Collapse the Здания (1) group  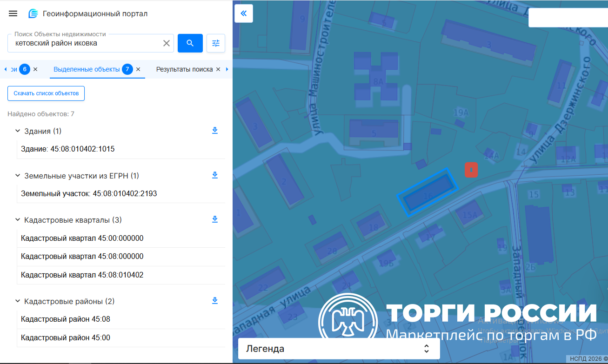pos(18,131)
